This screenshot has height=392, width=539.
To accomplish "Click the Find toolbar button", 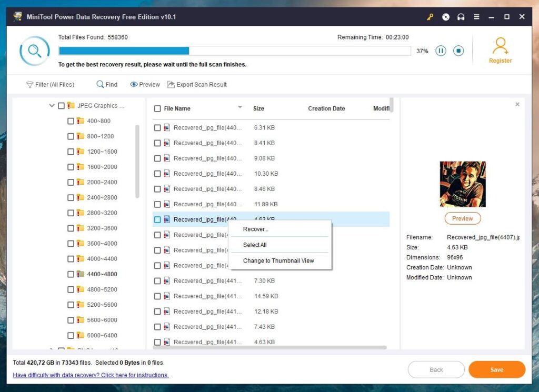I will [x=107, y=85].
